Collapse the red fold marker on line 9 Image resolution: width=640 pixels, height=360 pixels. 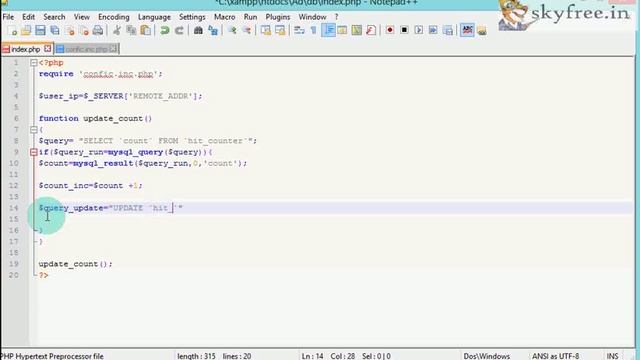pyautogui.click(x=34, y=152)
